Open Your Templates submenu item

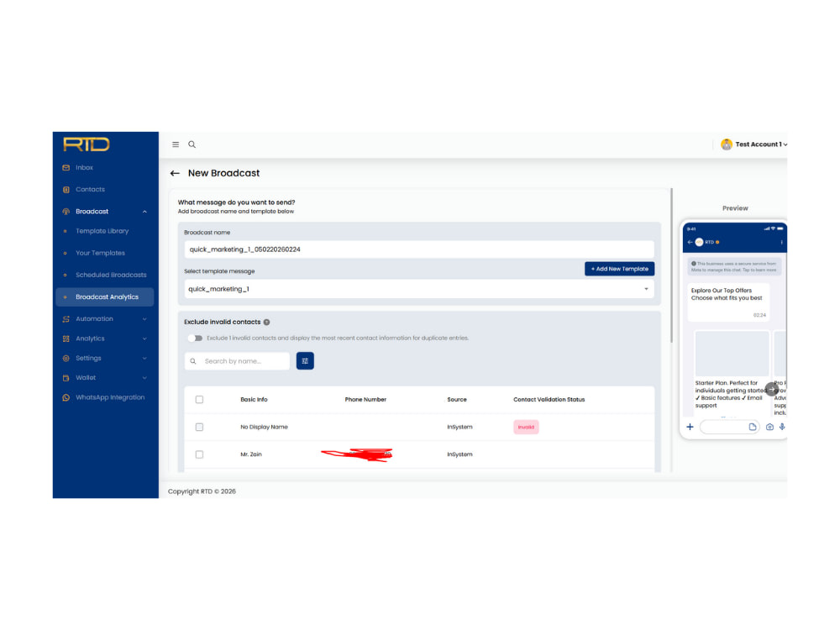click(100, 254)
